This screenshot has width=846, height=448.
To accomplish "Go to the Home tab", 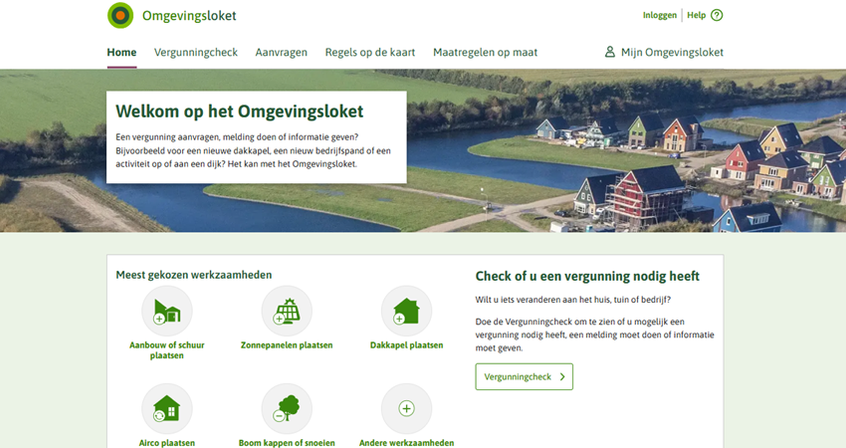I will [121, 52].
